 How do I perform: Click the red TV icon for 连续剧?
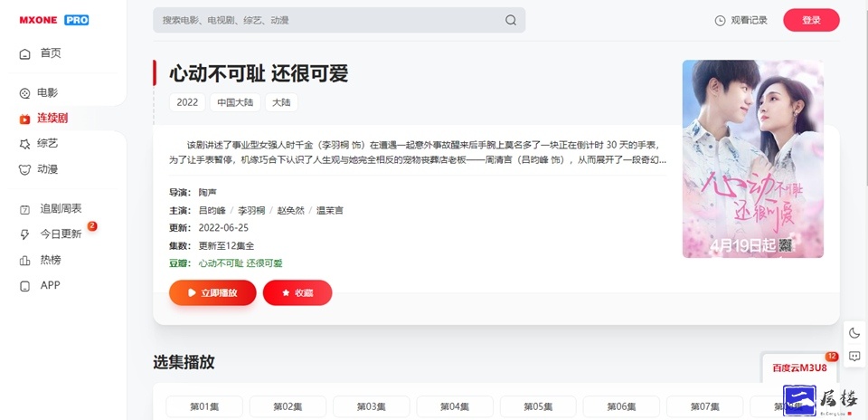(24, 119)
